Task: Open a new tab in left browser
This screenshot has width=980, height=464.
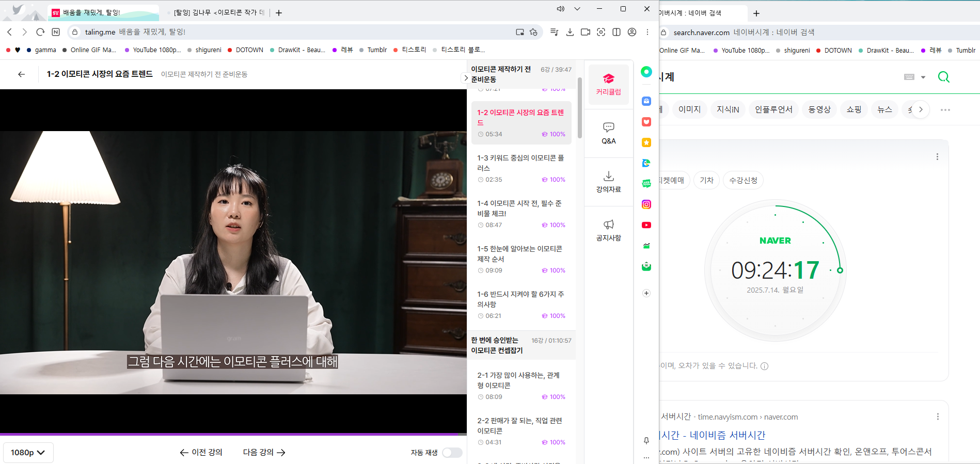Action: pyautogui.click(x=279, y=13)
